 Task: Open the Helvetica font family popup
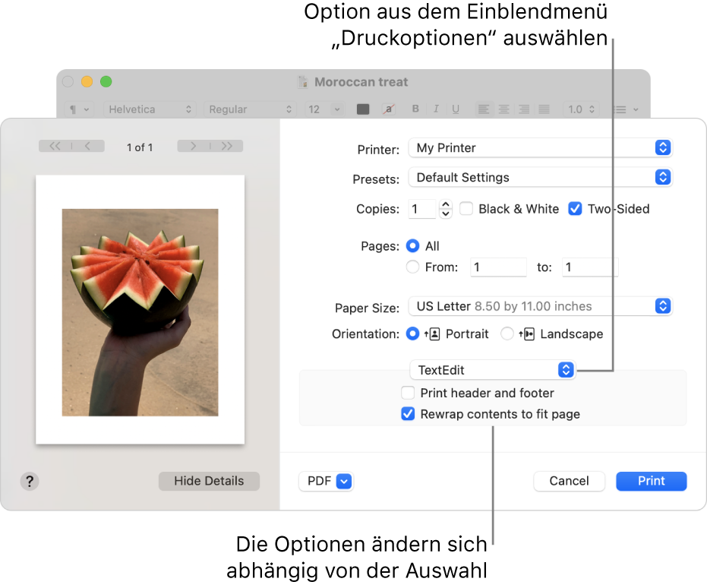[x=150, y=109]
